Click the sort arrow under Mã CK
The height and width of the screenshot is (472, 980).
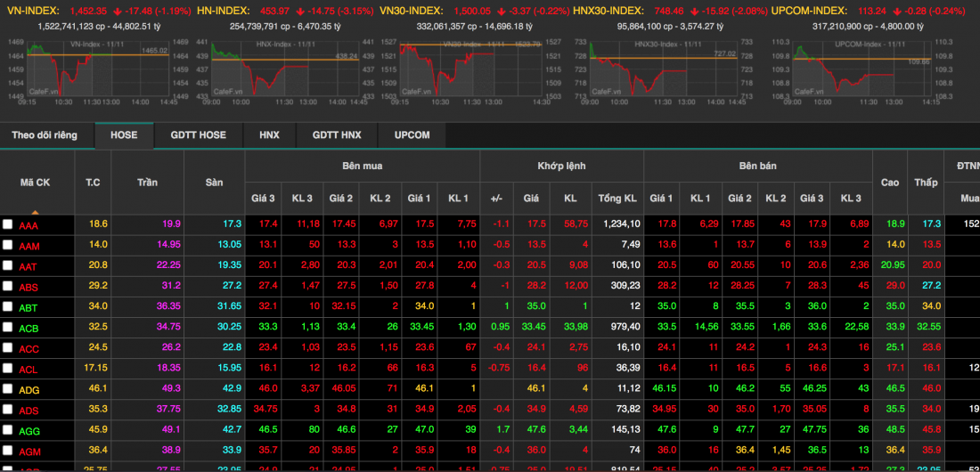(36, 212)
